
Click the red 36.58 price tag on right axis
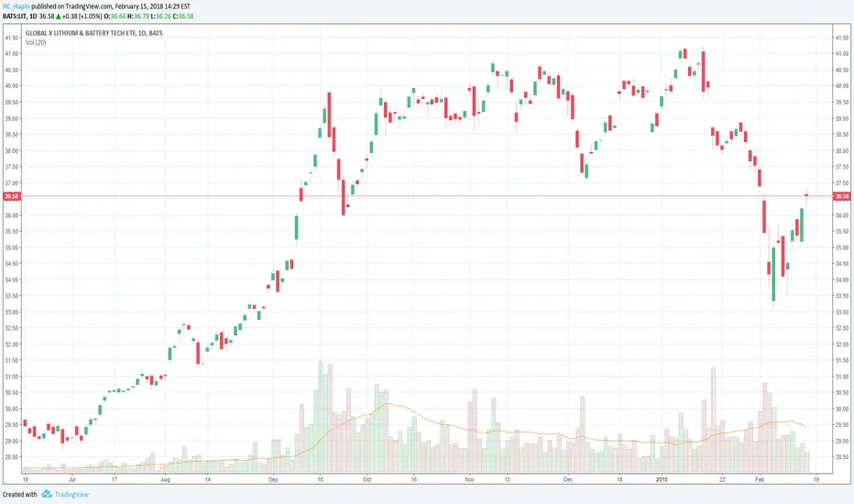842,196
